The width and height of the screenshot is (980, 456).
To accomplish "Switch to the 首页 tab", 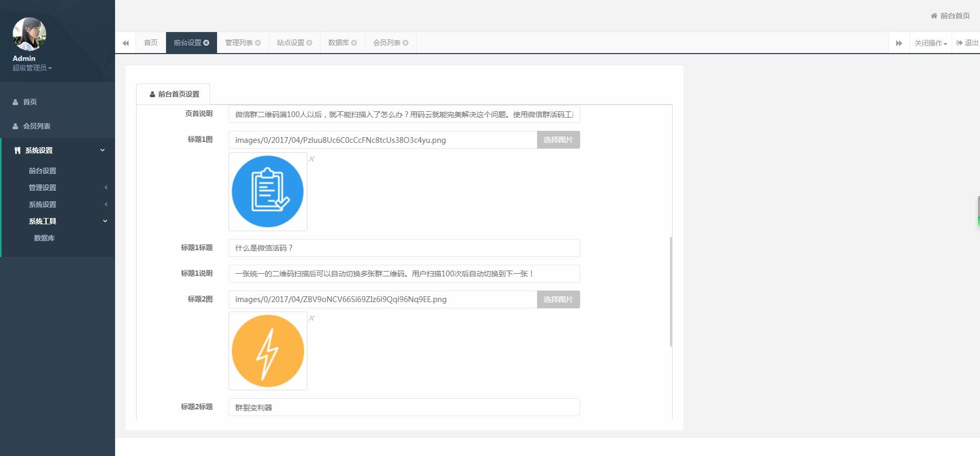I will click(x=151, y=43).
